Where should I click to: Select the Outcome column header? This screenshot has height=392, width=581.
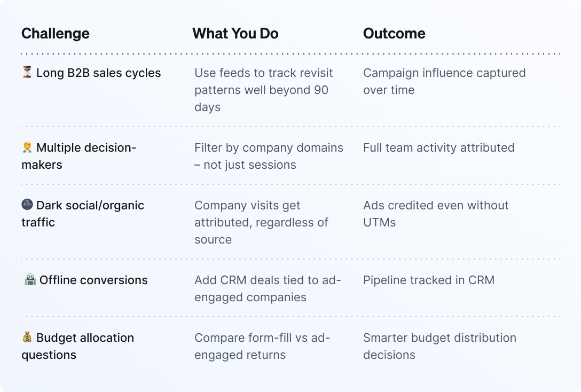[x=394, y=34]
